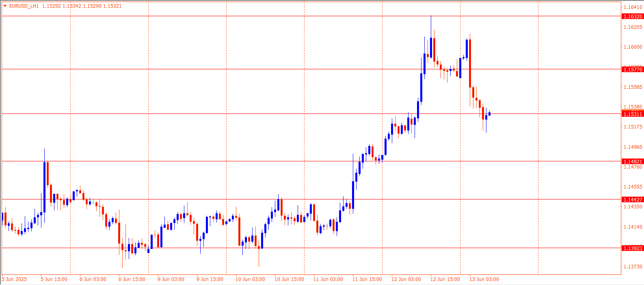Click the 9 Jun 03:00 time label
This screenshot has height=285, width=644.
(171, 279)
